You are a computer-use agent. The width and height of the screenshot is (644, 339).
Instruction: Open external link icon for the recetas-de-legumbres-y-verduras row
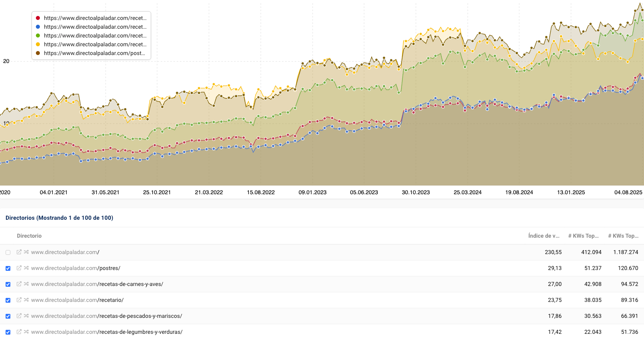[19, 332]
